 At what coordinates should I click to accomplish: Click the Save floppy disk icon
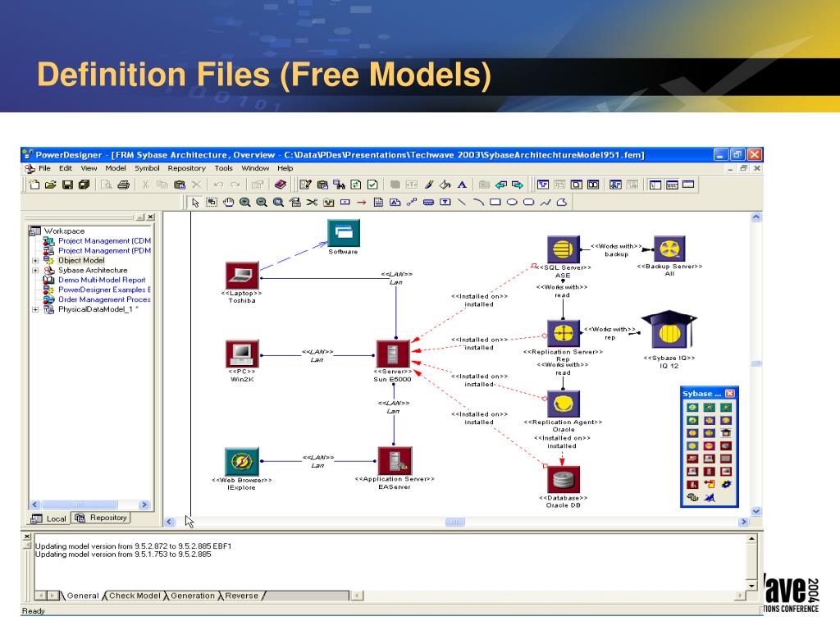[67, 185]
